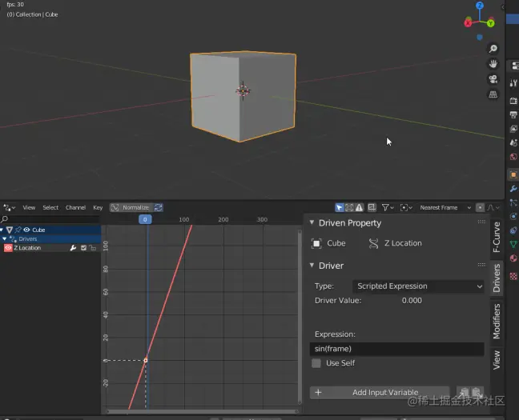The height and width of the screenshot is (420, 519).
Task: Open the Render properties tab icon
Action: pos(513,101)
